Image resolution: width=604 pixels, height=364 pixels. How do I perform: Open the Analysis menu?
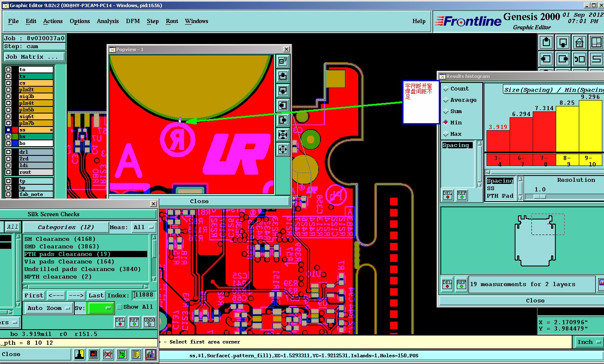[x=108, y=21]
